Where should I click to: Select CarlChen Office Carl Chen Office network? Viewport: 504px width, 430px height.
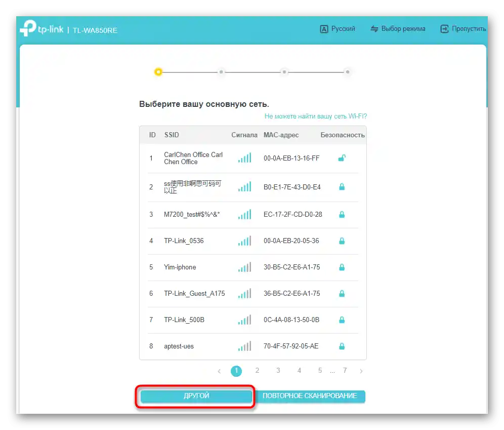click(253, 158)
